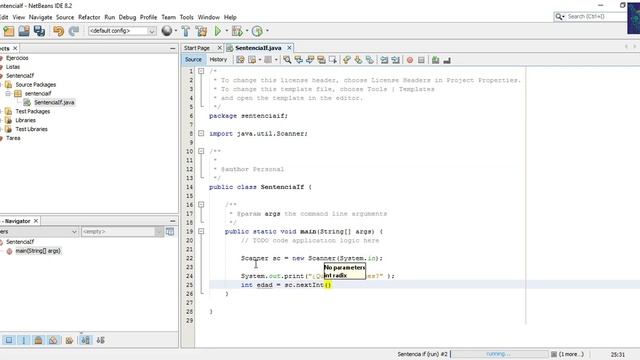Toggle bookmark icon in editor toolbar

tap(369, 60)
